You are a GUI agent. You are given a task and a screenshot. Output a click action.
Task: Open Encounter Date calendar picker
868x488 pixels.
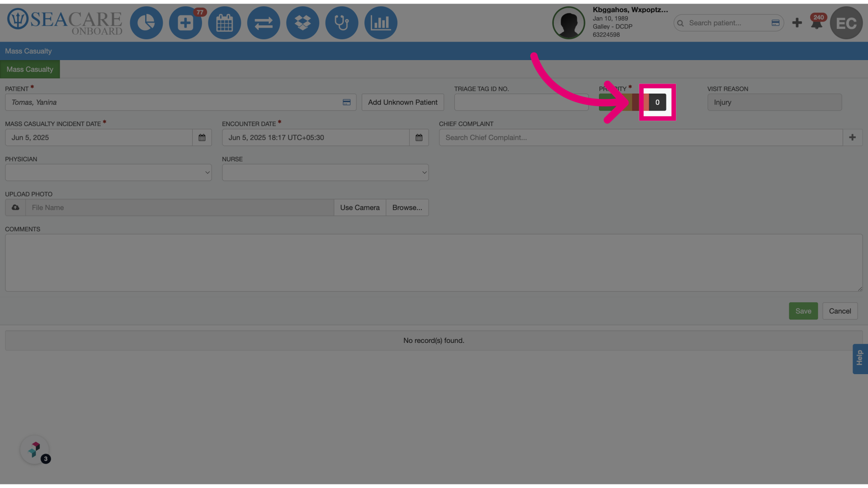(x=419, y=137)
